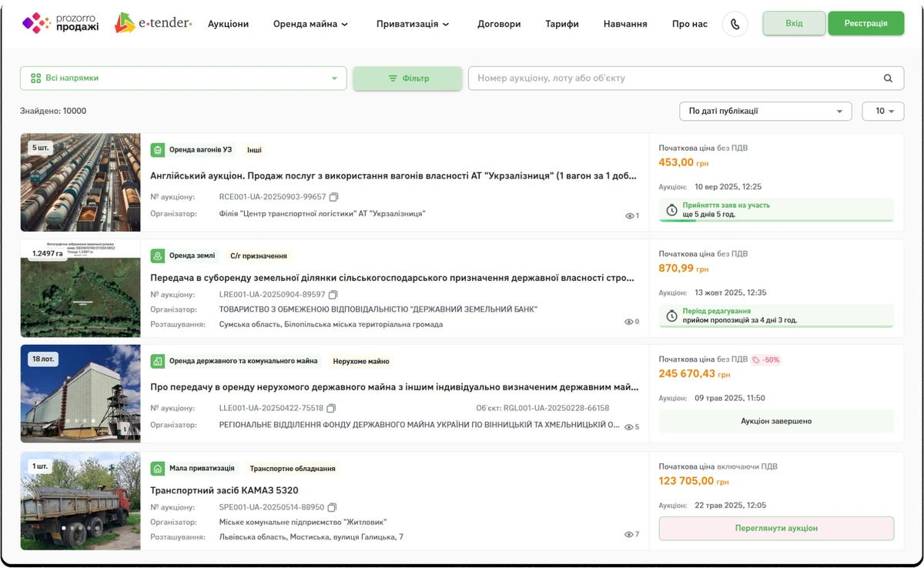
Task: Open the Всі напрямки dropdown
Action: pyautogui.click(x=183, y=79)
